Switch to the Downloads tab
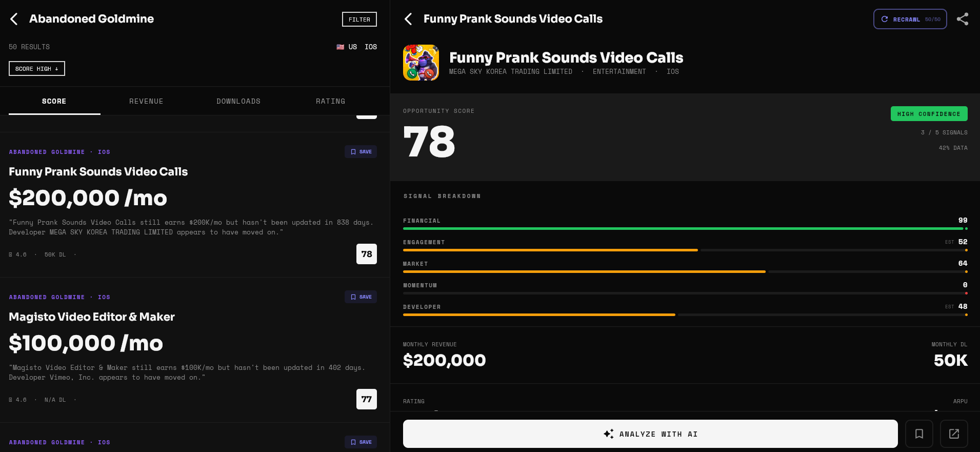 click(238, 101)
